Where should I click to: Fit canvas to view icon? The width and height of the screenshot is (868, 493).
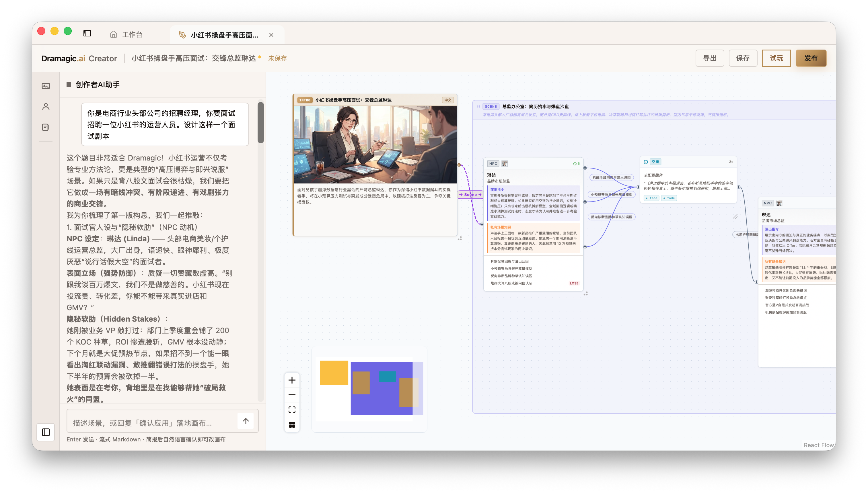click(292, 410)
